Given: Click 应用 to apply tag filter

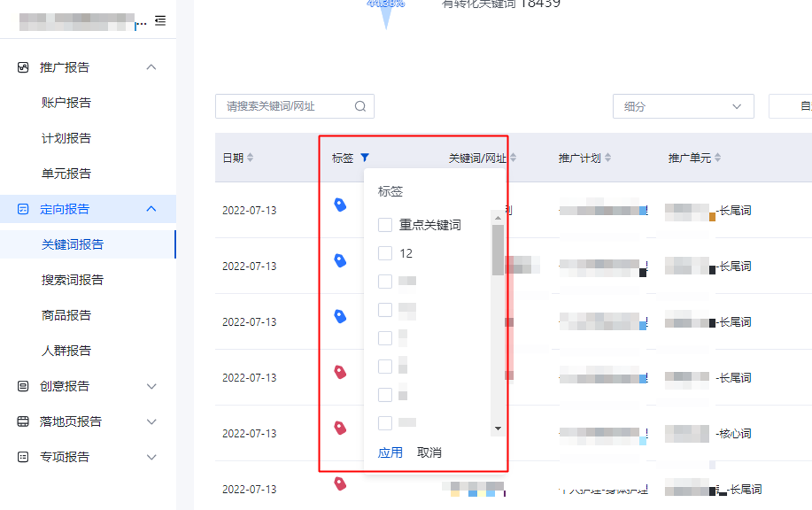Looking at the screenshot, I should [x=390, y=453].
